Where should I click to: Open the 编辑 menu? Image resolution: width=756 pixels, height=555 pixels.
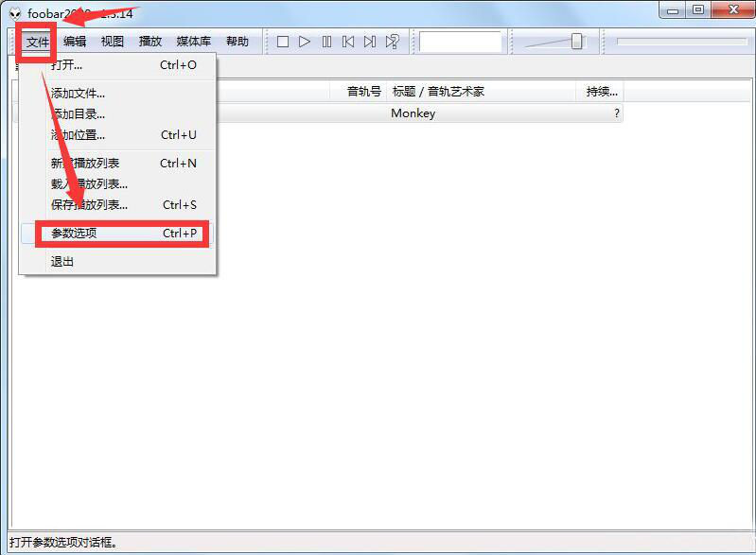[75, 42]
